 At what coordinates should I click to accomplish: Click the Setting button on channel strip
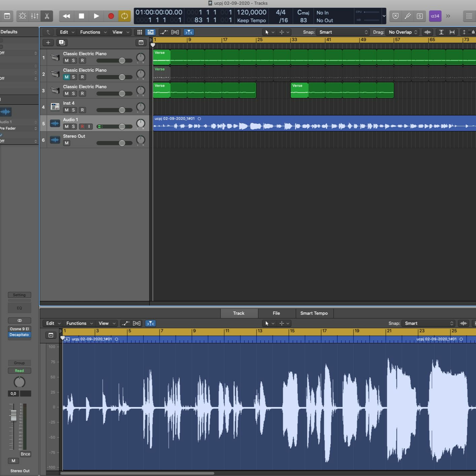tap(19, 295)
